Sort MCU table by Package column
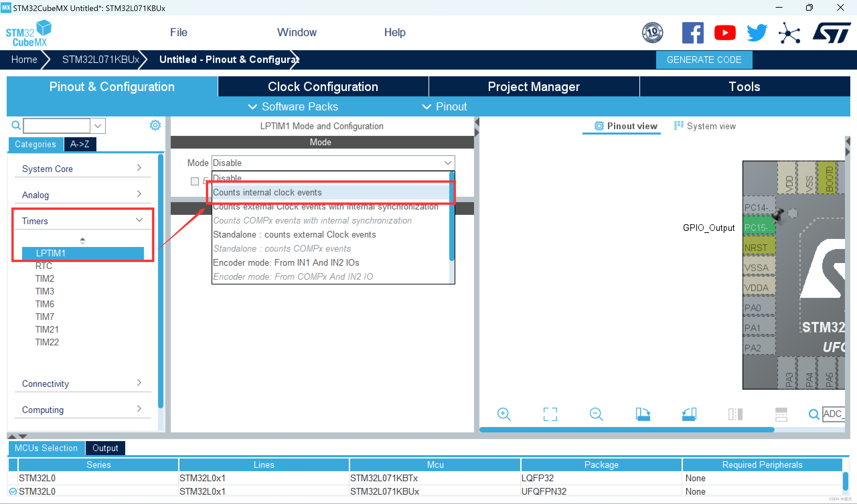 601,465
